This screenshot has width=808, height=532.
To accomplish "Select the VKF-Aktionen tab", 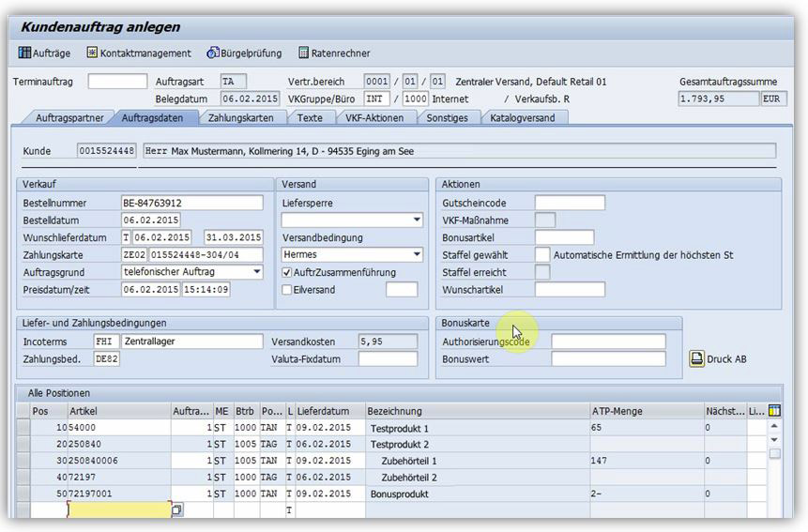I will (x=374, y=118).
